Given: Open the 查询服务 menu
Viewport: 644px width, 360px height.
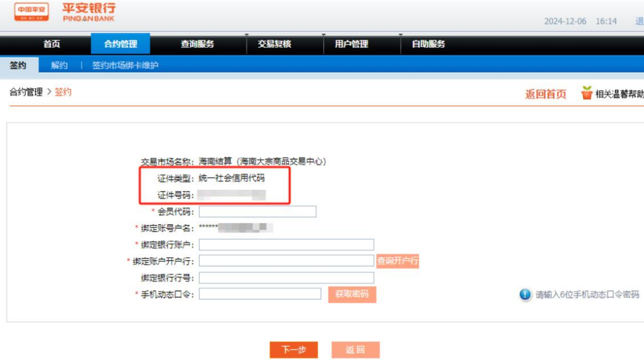Looking at the screenshot, I should tap(197, 44).
